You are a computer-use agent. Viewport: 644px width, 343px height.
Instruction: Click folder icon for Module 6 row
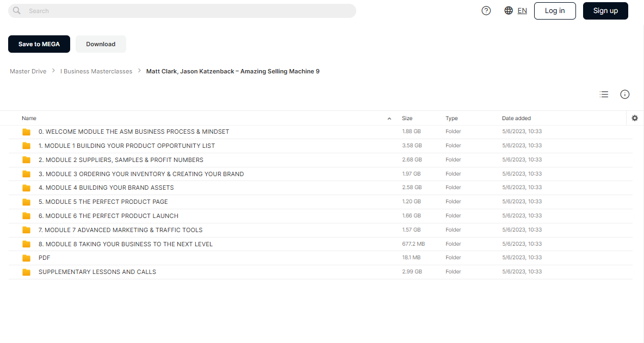pos(26,216)
